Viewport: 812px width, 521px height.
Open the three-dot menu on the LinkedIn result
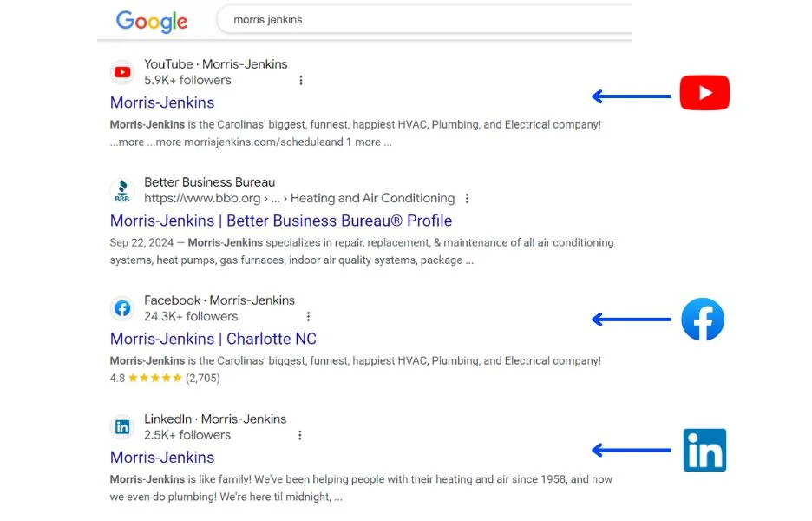pyautogui.click(x=300, y=435)
